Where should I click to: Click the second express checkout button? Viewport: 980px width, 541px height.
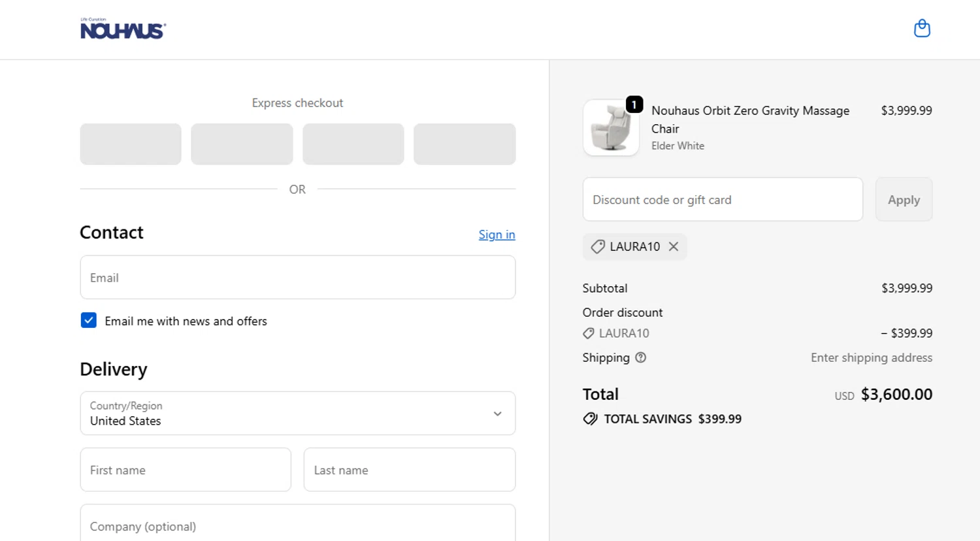[242, 144]
